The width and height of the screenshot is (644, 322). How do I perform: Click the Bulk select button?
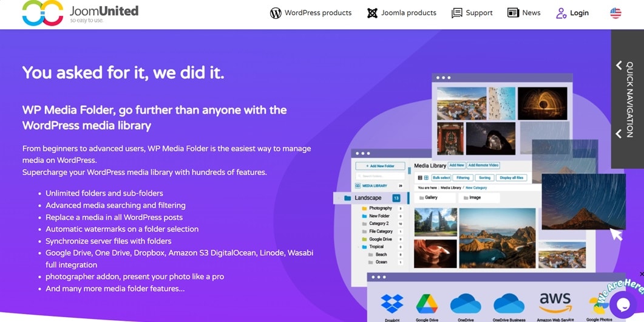click(441, 177)
